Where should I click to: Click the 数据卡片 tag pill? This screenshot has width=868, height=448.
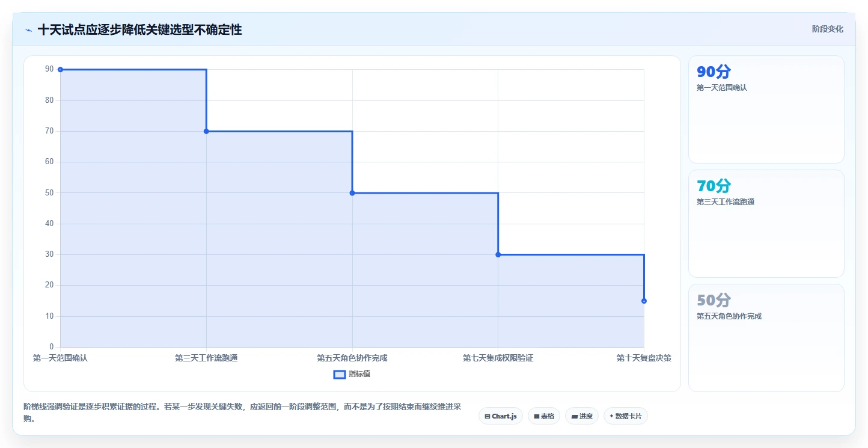626,416
